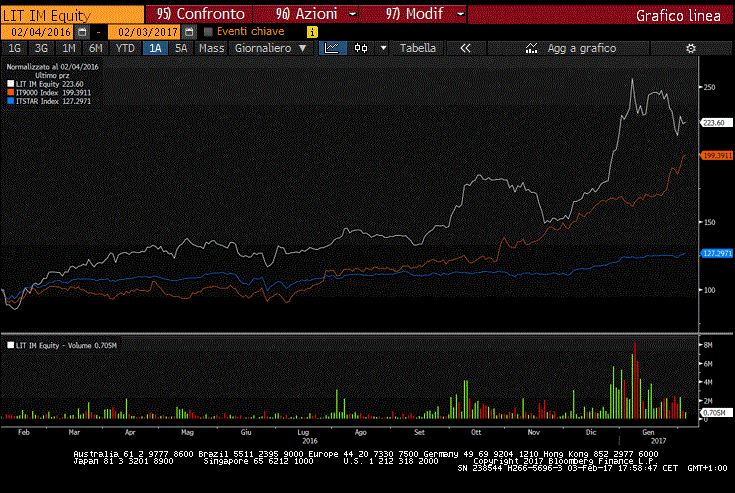Select the 1A time range
Viewport: 735px width, 493px height.
click(x=155, y=48)
